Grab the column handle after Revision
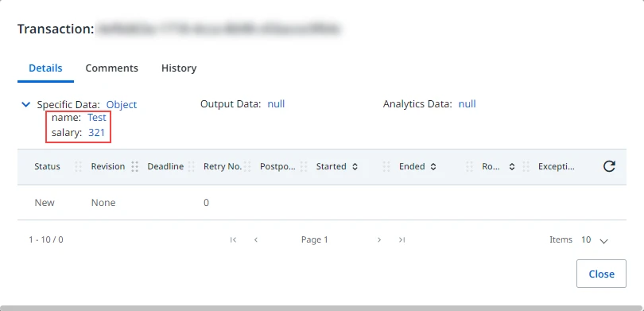 [134, 166]
